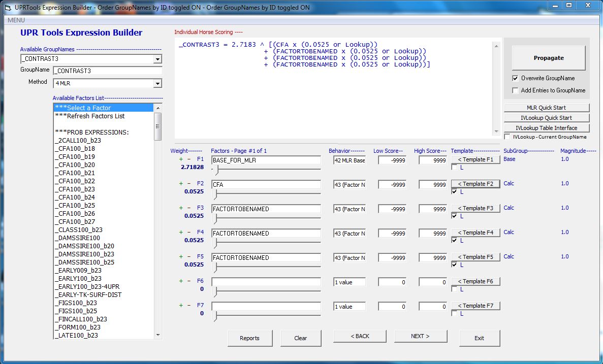Click the plus icon for F4

click(181, 232)
